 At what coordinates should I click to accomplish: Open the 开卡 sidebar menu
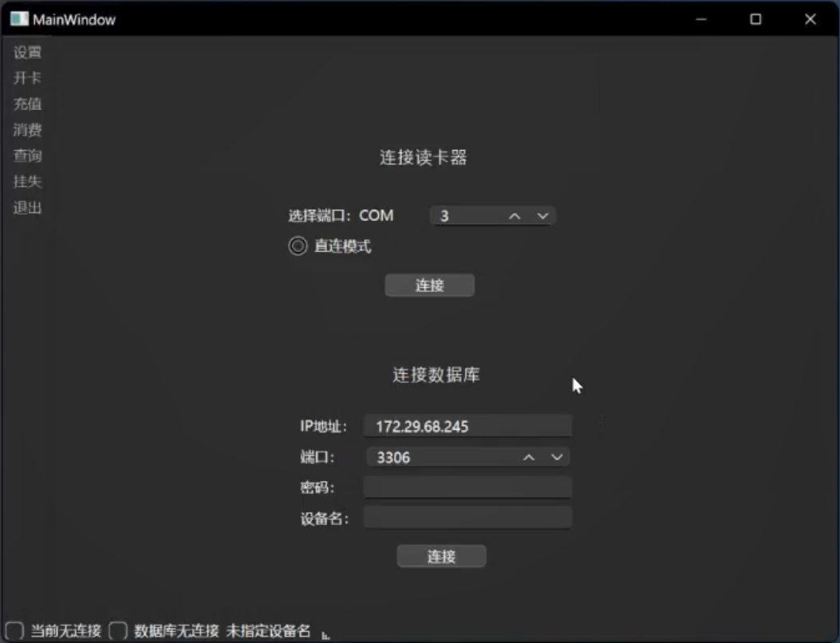point(27,78)
